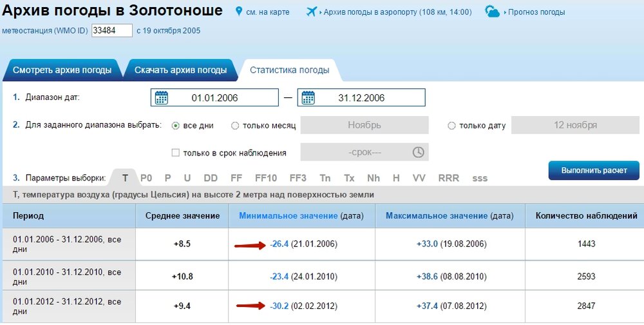Select the DD wind direction parameter
The height and width of the screenshot is (325, 644).
pos(211,178)
